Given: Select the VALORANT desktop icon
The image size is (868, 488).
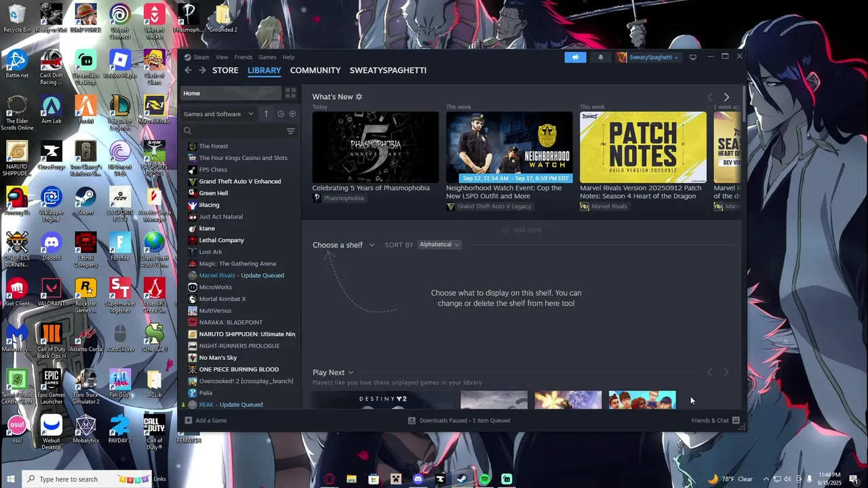Looking at the screenshot, I should pos(51,292).
